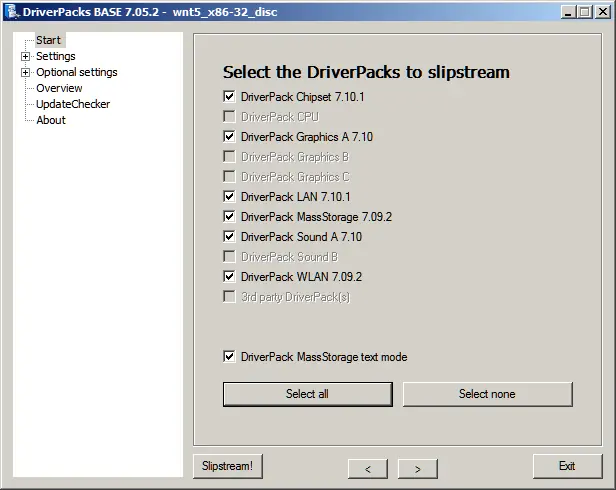Toggle DriverPack Sound B checkbox
This screenshot has width=616, height=490.
(x=229, y=257)
